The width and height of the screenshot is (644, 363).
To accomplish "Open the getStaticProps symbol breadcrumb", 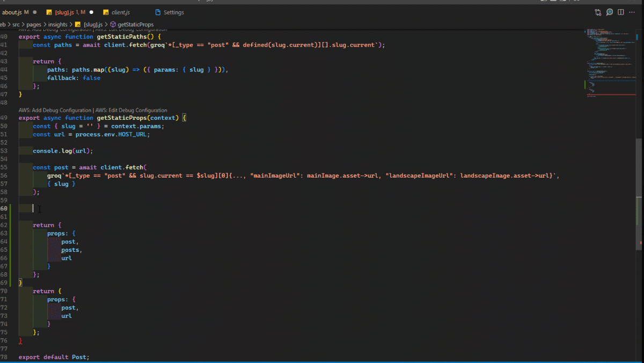I will click(135, 24).
